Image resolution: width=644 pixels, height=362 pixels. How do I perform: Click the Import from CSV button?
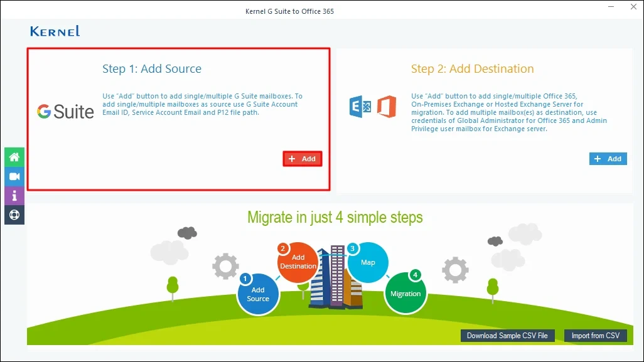(x=595, y=336)
